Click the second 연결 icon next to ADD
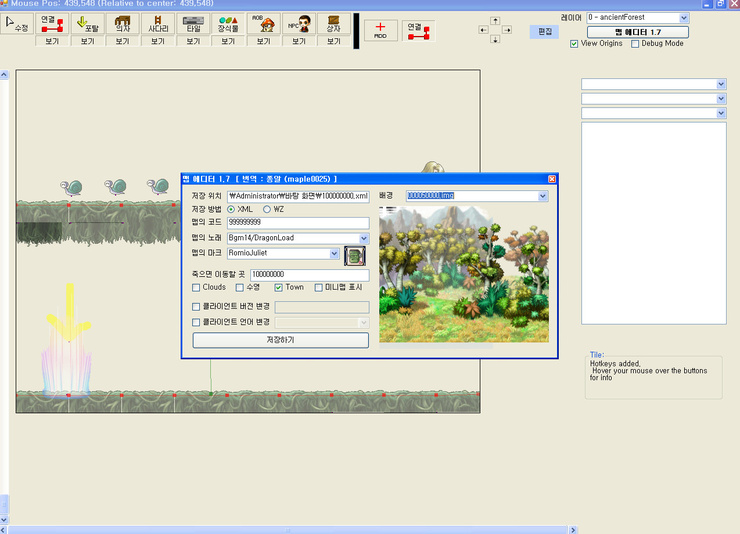This screenshot has width=740, height=534. tap(418, 30)
